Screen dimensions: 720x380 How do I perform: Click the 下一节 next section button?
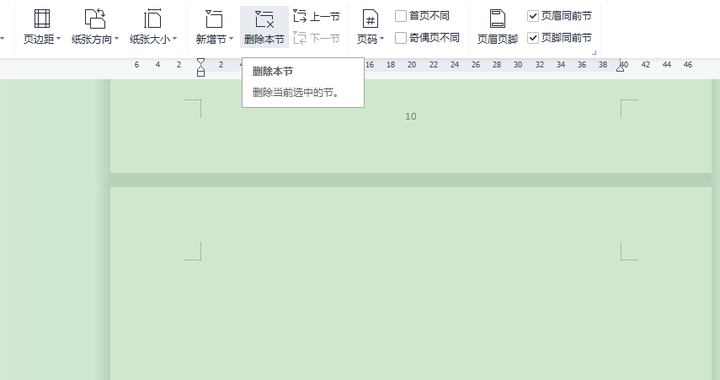coord(316,38)
